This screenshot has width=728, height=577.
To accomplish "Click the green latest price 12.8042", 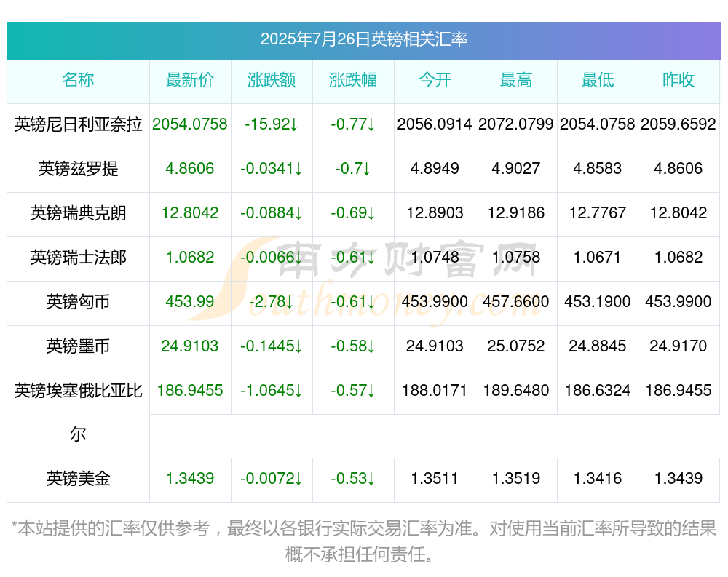I will [x=190, y=213].
